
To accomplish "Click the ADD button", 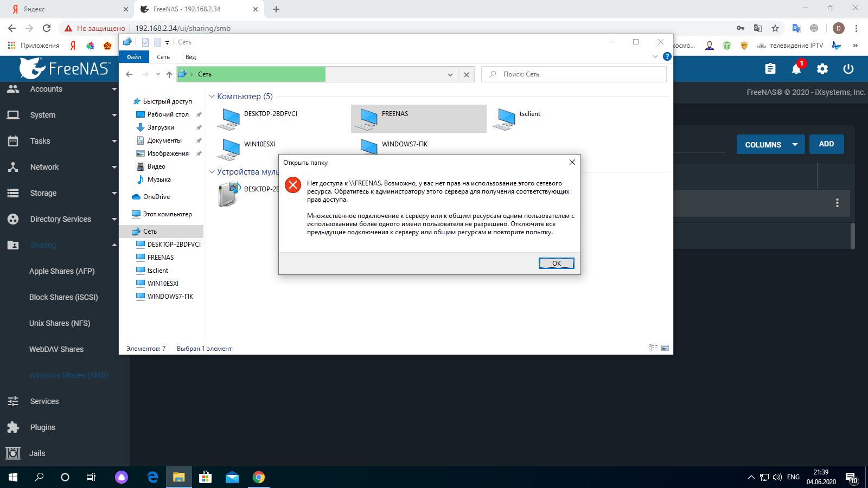I will [826, 144].
